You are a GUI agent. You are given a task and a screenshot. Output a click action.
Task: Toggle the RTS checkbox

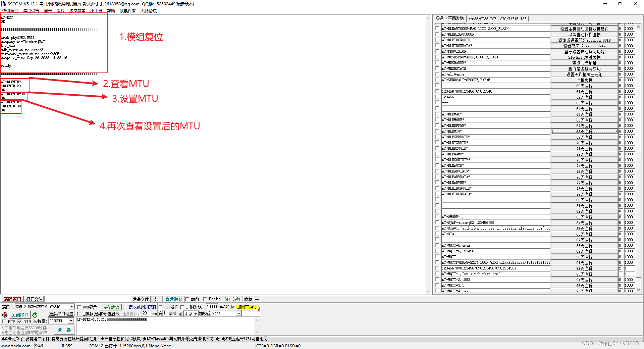click(4, 321)
